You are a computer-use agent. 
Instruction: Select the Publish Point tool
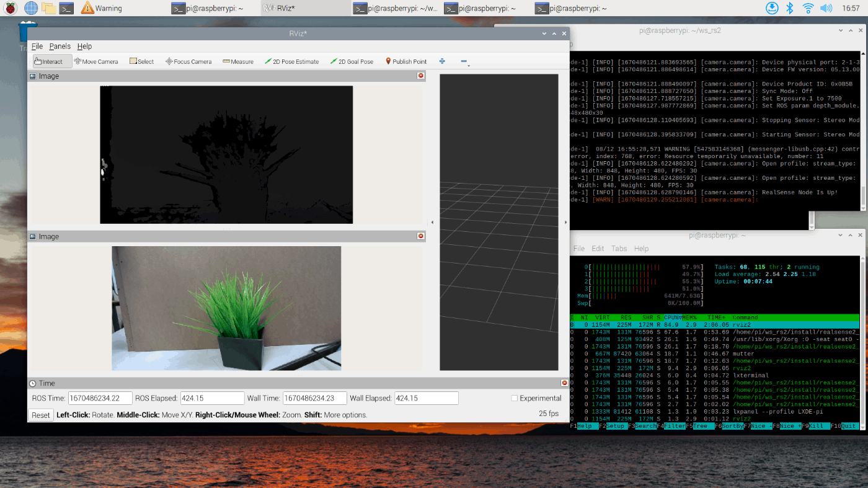point(406,61)
